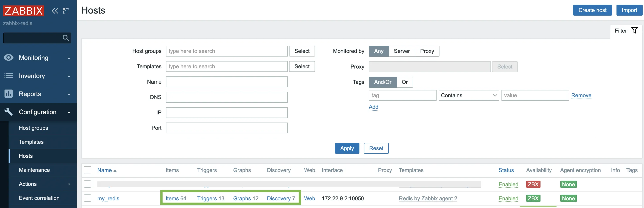Click the Configuration wrench icon

[9, 112]
